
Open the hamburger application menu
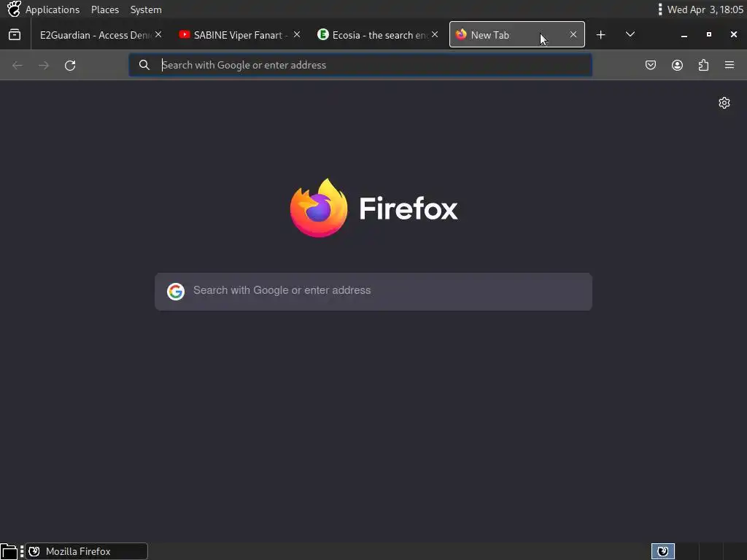tap(729, 65)
